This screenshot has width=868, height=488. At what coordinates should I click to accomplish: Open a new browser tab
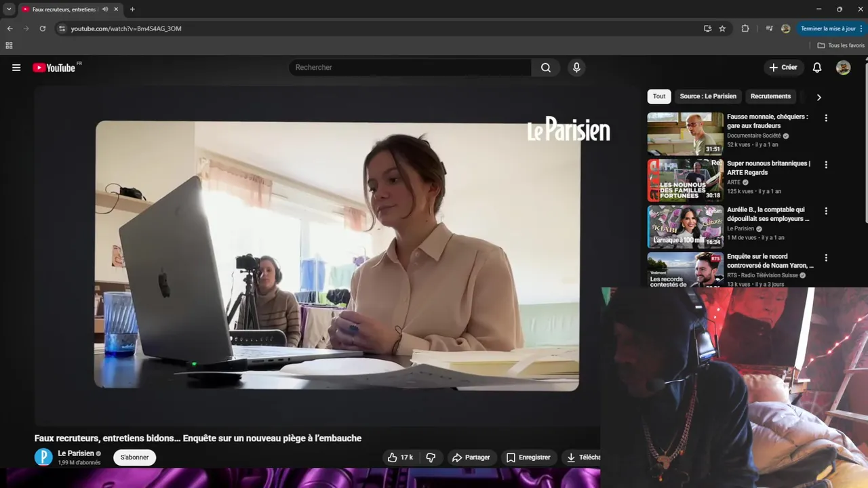tap(132, 9)
